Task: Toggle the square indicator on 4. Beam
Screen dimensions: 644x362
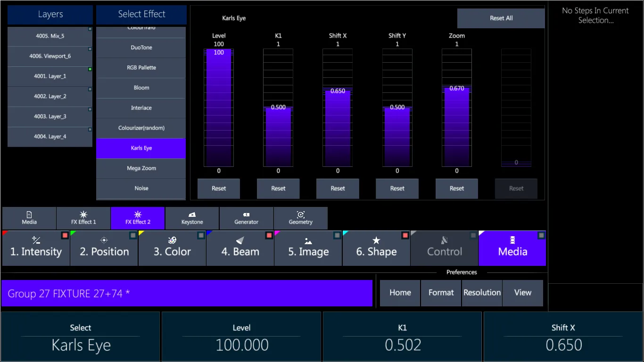Action: [x=269, y=235]
